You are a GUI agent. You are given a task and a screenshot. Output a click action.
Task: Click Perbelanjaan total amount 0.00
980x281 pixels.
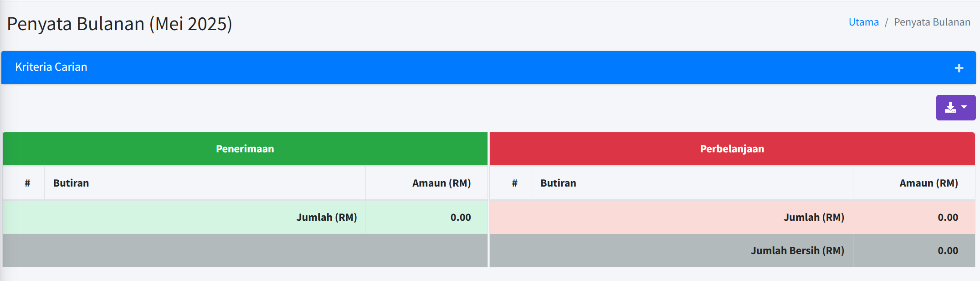(x=947, y=217)
